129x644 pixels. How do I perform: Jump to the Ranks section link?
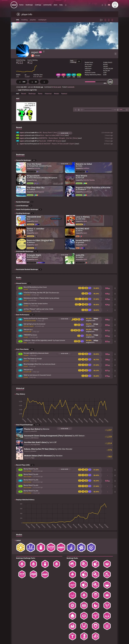tap(40, 93)
